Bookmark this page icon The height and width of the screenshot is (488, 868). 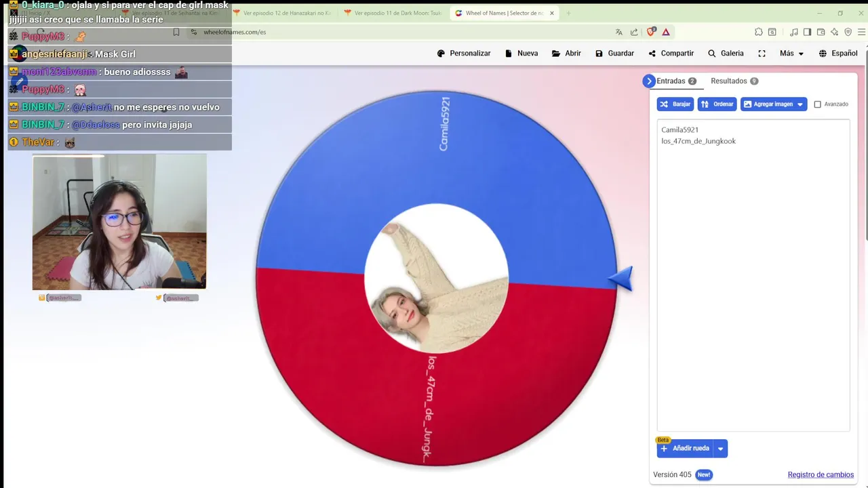click(x=176, y=32)
